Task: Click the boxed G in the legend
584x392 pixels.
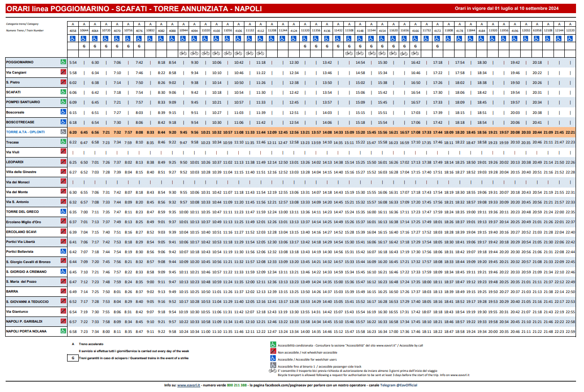Action: [x=72, y=358]
